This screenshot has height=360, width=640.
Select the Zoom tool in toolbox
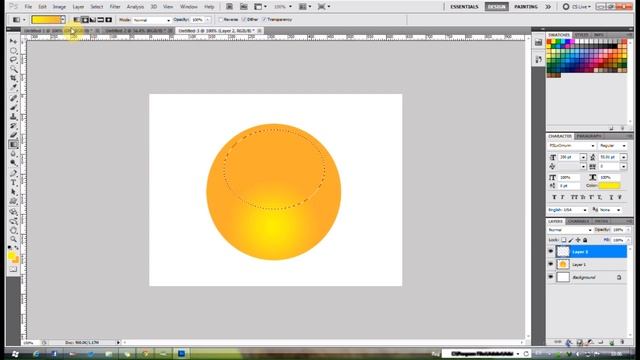click(13, 239)
